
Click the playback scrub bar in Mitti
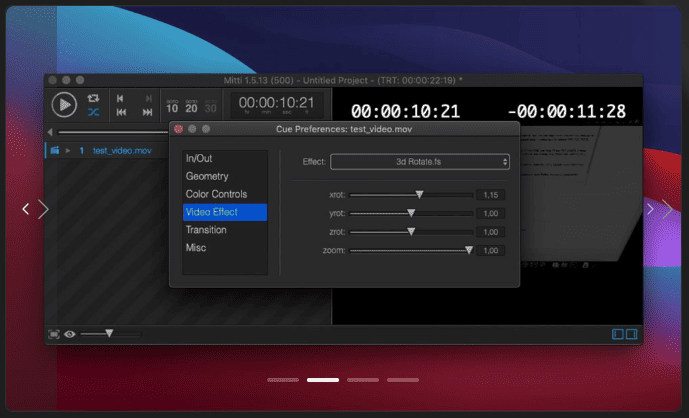pyautogui.click(x=113, y=132)
